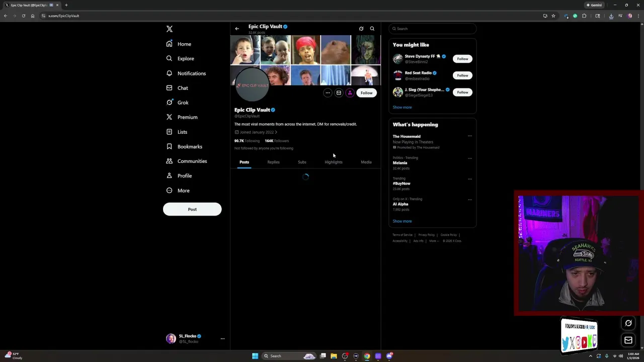The width and height of the screenshot is (644, 362).
Task: Switch to the Subs tab
Action: (x=302, y=162)
